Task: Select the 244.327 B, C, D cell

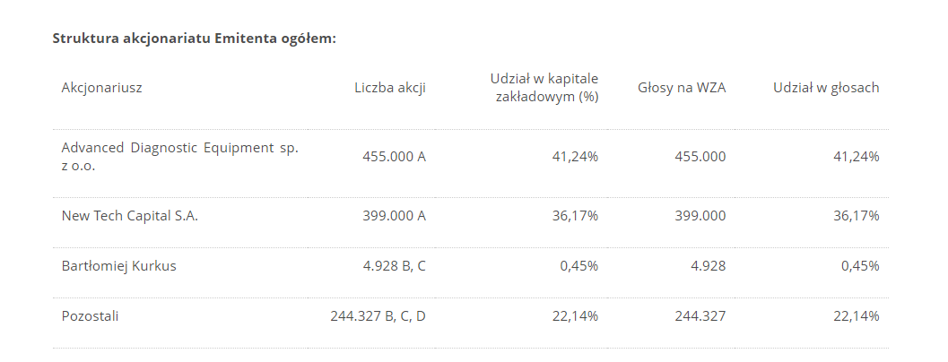Action: 378,316
